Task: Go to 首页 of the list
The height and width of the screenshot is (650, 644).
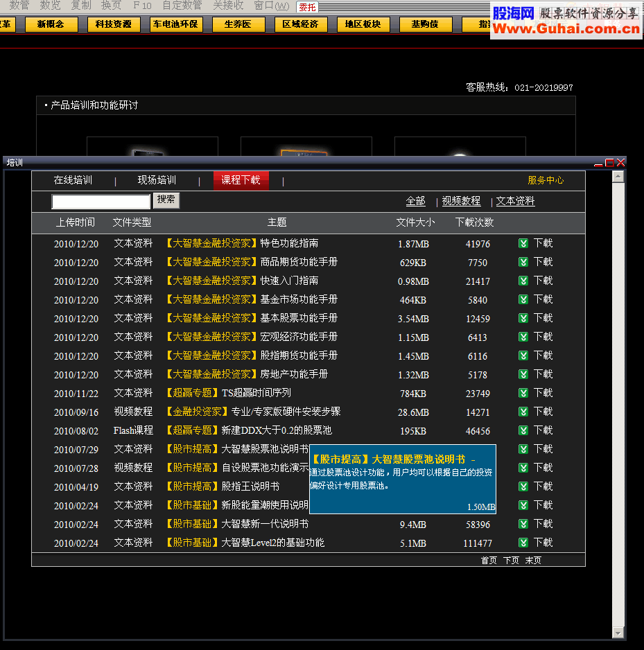Action: click(x=489, y=561)
